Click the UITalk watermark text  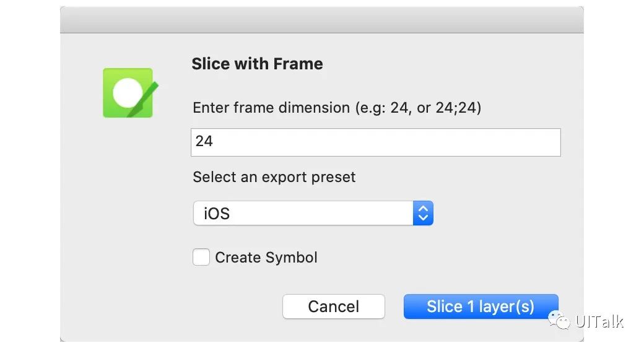(x=599, y=321)
